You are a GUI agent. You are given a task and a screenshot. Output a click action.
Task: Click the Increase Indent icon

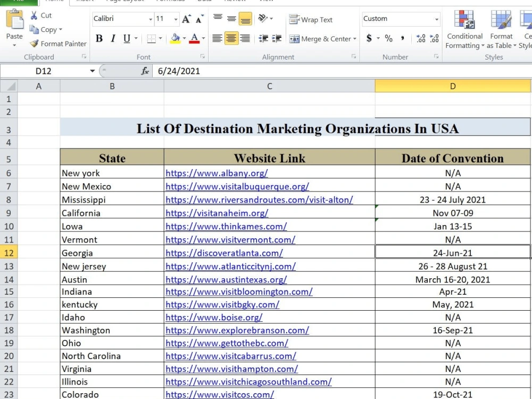click(277, 38)
